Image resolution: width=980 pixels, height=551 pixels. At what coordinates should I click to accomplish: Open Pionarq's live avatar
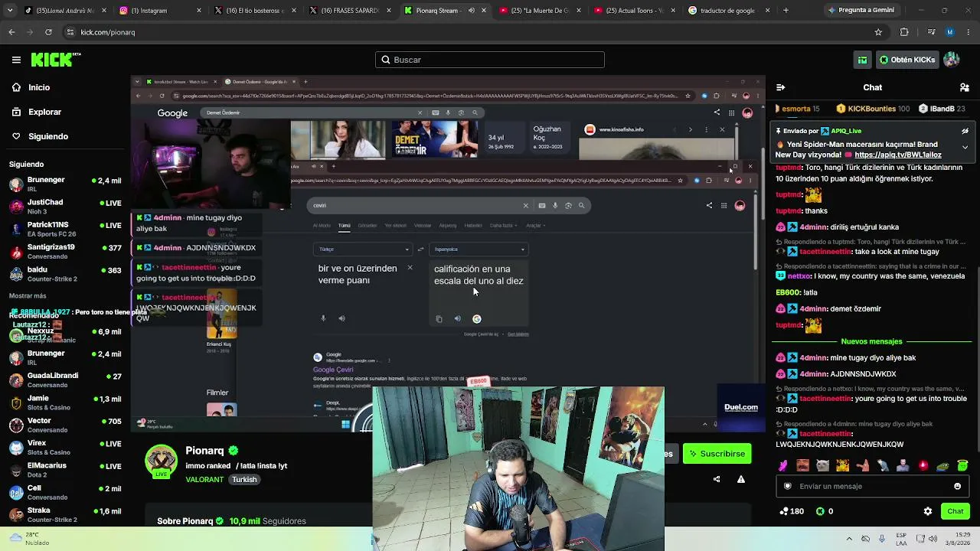[x=161, y=461]
